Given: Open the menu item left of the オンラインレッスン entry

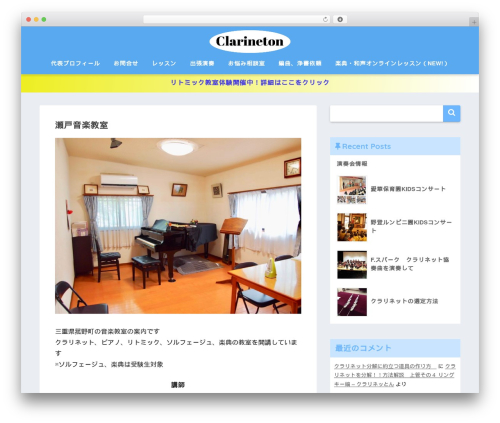Looking at the screenshot, I should click(x=300, y=63).
